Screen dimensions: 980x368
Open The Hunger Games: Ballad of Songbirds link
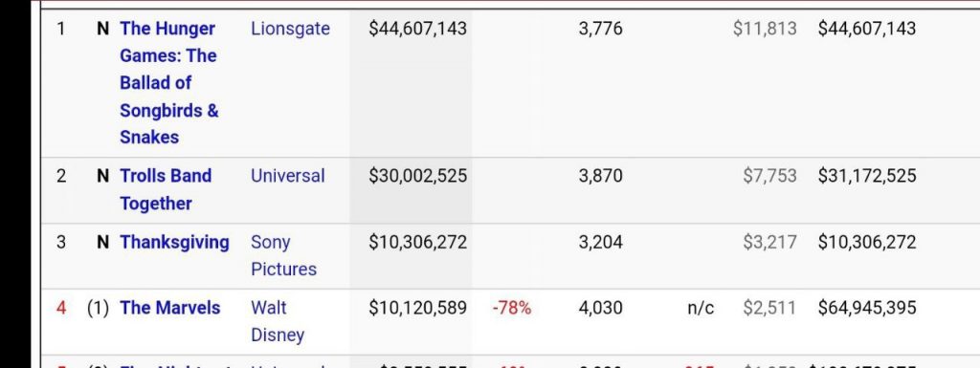click(x=168, y=83)
